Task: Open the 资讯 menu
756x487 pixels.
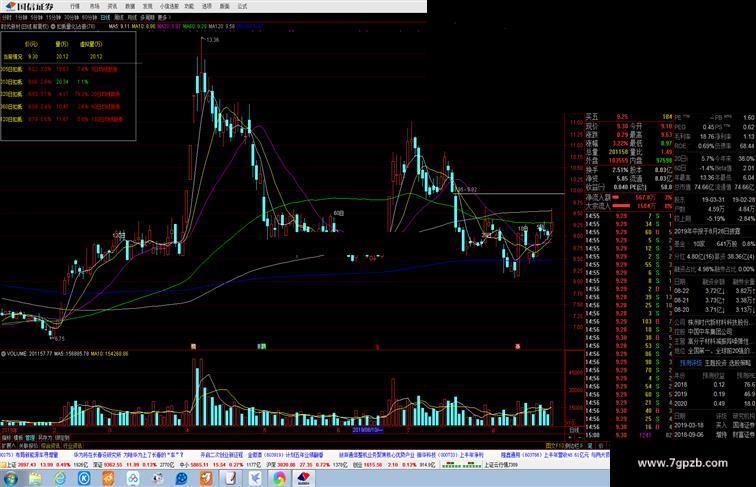Action: coord(112,6)
